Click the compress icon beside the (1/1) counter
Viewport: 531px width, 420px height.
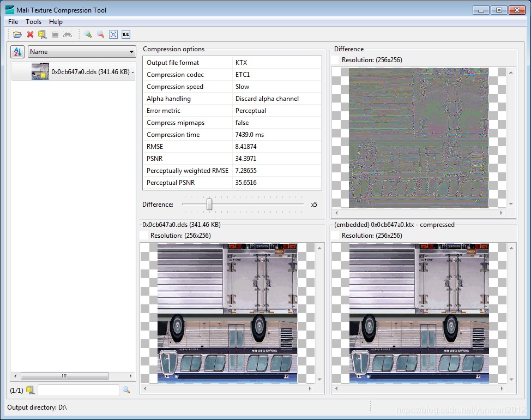click(31, 390)
